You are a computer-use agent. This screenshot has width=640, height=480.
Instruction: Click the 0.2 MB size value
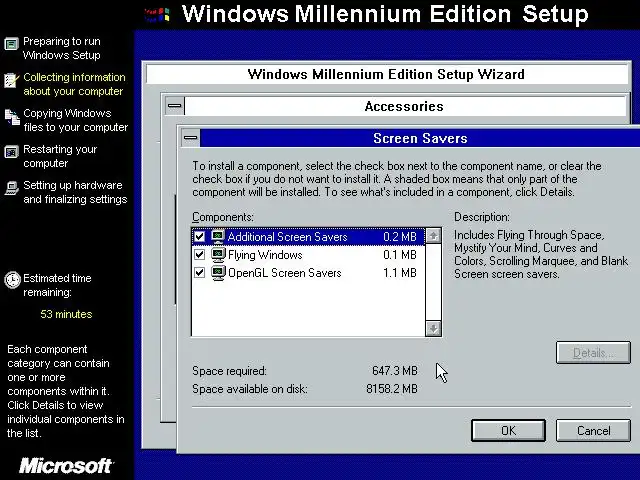click(400, 237)
